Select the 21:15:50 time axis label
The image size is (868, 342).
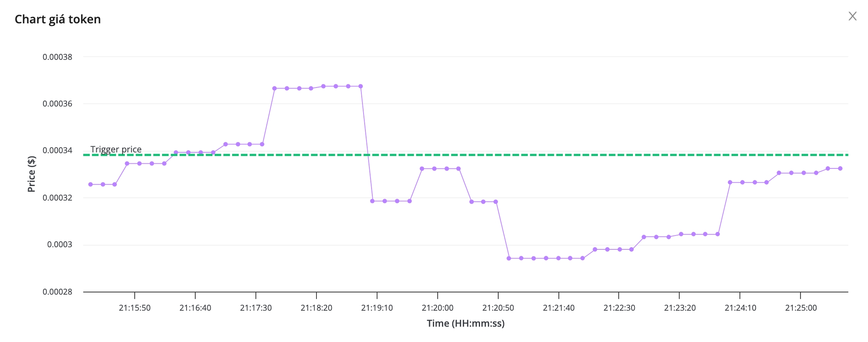tap(134, 308)
